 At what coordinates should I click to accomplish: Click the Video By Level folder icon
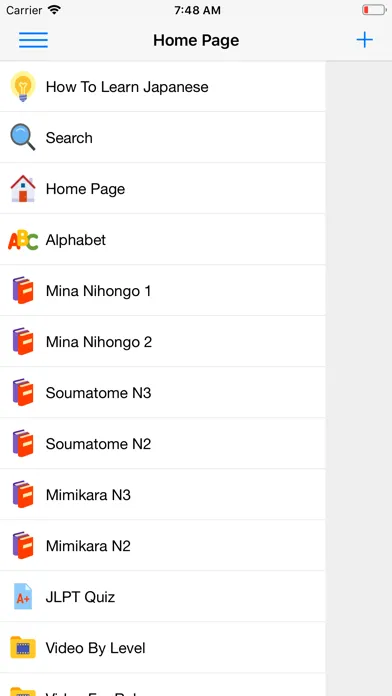23,648
